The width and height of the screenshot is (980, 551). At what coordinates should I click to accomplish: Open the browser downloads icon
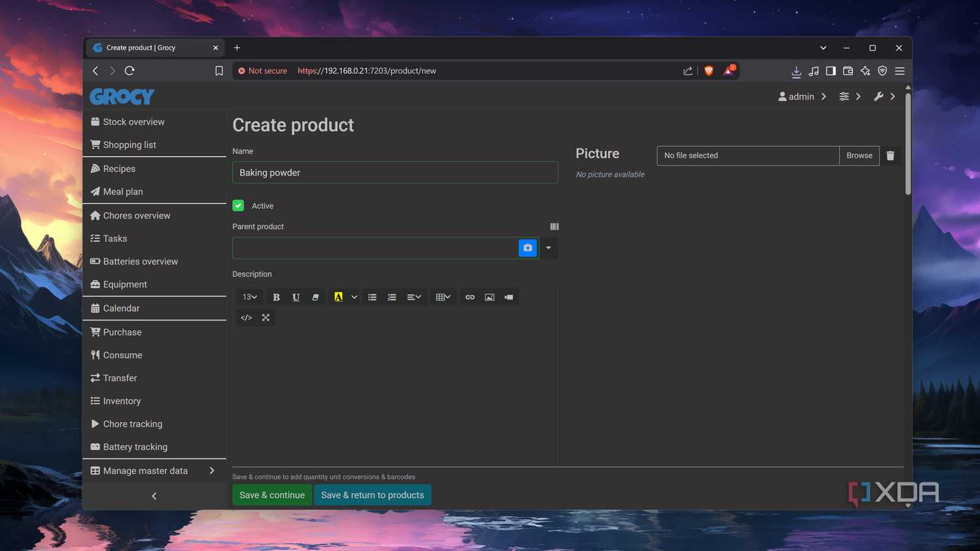(796, 71)
